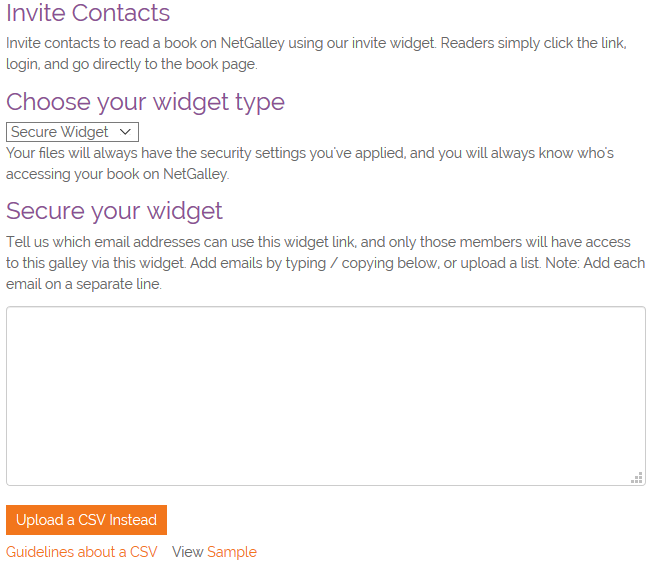
Task: Open the Guidelines about a CSV link
Action: pos(82,552)
